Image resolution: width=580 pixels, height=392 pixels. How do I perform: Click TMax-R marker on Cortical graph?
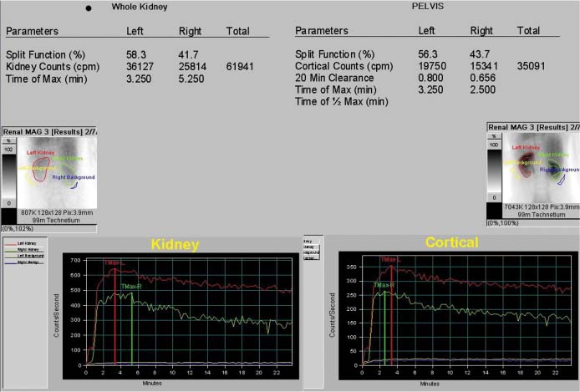[384, 285]
